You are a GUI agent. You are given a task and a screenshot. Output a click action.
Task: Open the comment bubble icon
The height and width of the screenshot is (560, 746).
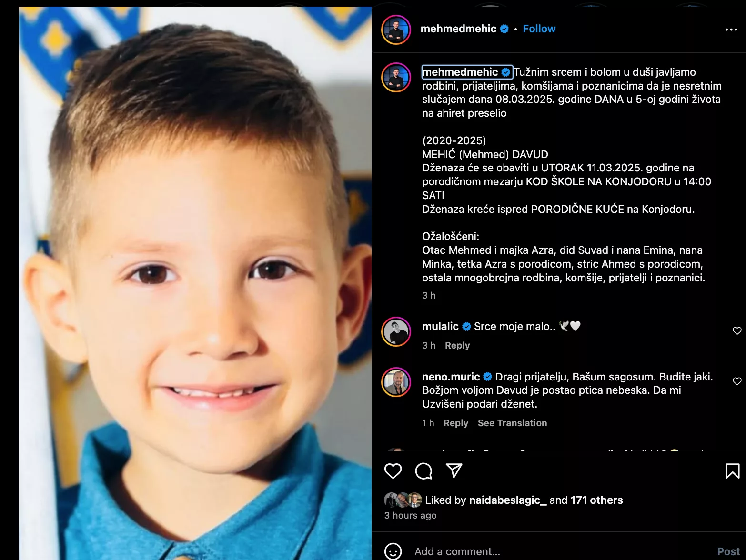pos(423,471)
